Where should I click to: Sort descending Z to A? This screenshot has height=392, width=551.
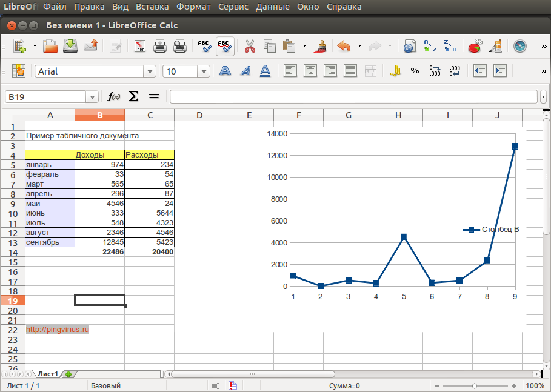(450, 46)
